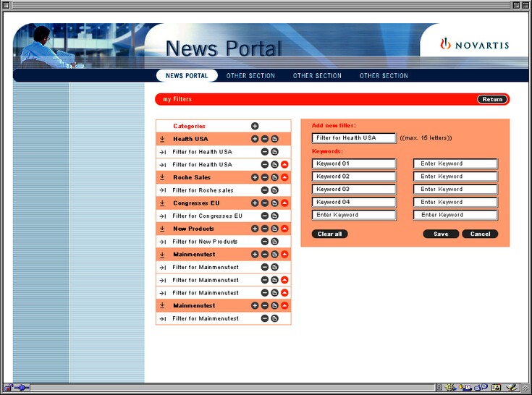
Task: Click the lock icon in status bar
Action: point(8,387)
